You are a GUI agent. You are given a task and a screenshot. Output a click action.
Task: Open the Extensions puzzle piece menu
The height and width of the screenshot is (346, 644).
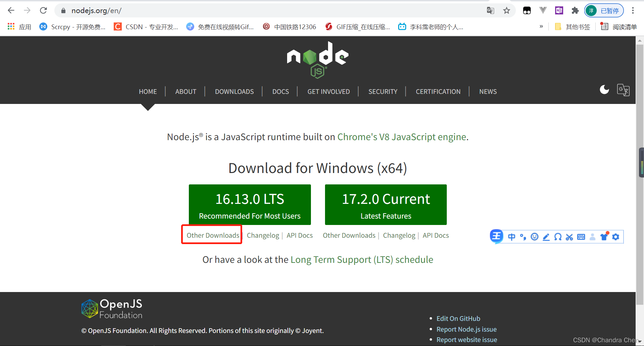click(x=575, y=11)
